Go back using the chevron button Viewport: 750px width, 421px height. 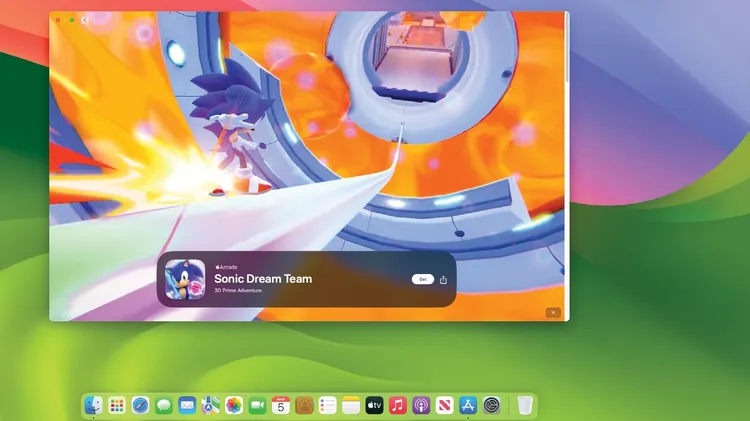point(85,20)
